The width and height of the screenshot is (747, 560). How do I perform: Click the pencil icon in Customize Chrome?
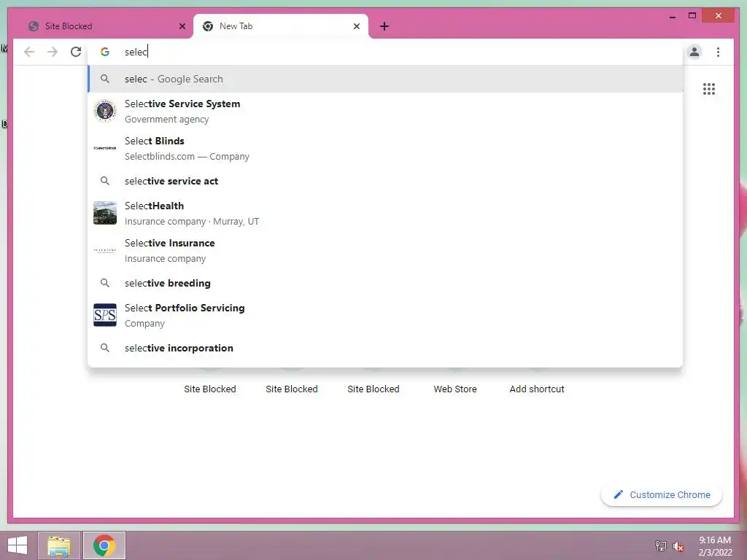(619, 495)
